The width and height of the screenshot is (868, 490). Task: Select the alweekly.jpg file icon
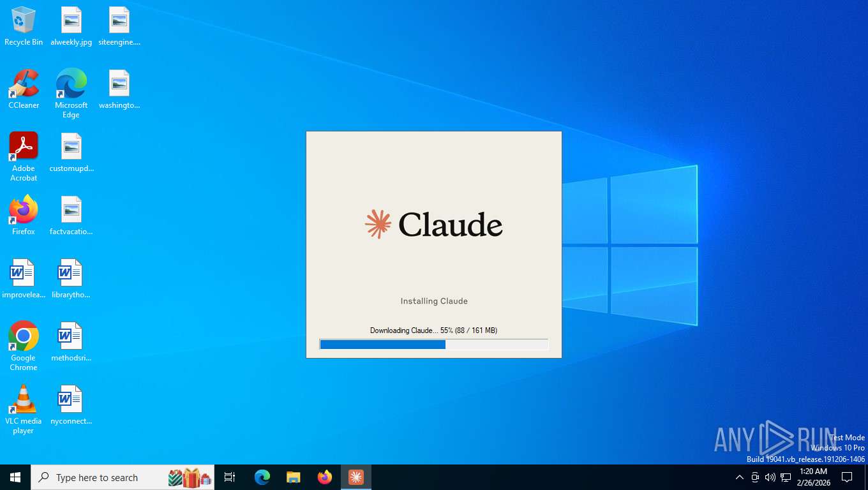(71, 26)
